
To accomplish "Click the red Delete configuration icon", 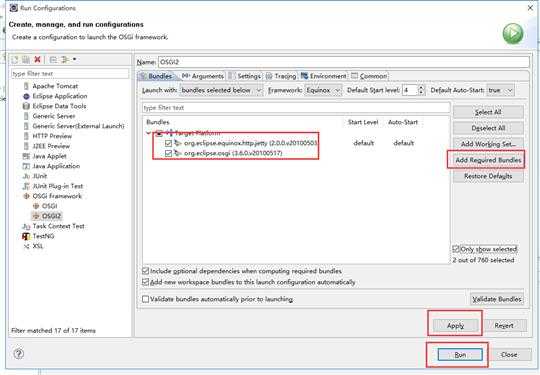I will (38, 60).
